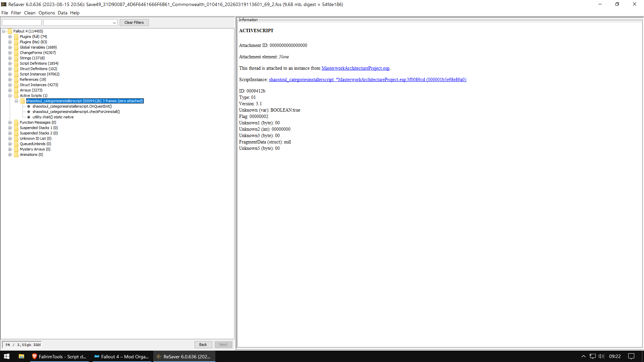Click the Plugins (full) folder icon
This screenshot has height=362, width=644.
pos(16,37)
